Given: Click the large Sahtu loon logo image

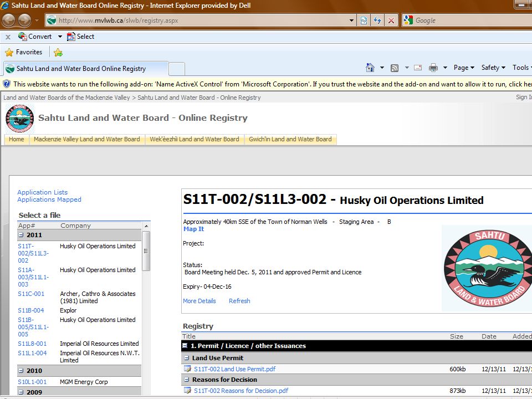Looking at the screenshot, I should (x=488, y=268).
